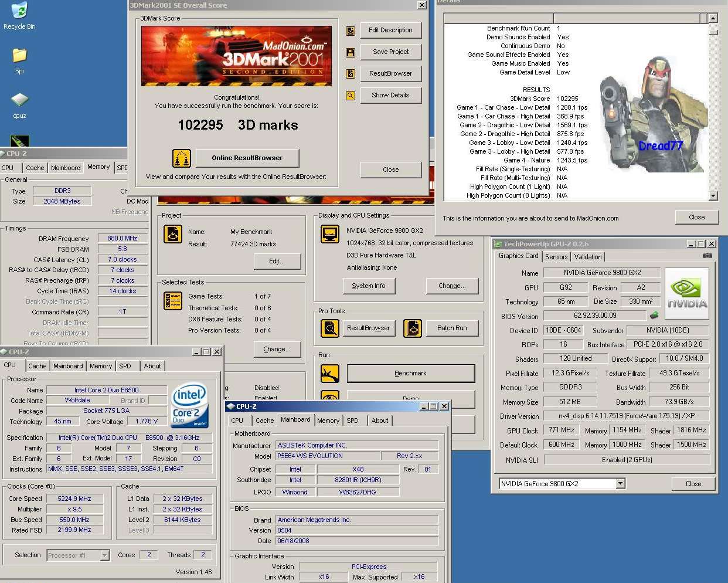Click the CAS# Latency value 7.0 clocks

[x=123, y=260]
